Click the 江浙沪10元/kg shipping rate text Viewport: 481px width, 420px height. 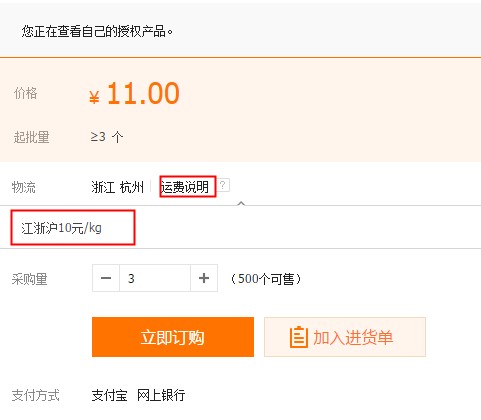61,228
